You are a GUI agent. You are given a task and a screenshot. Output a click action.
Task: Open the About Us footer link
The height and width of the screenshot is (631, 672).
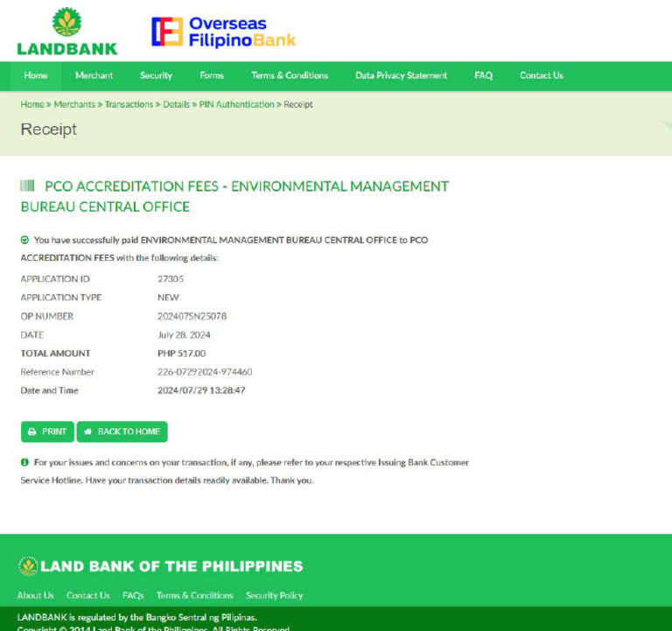36,595
